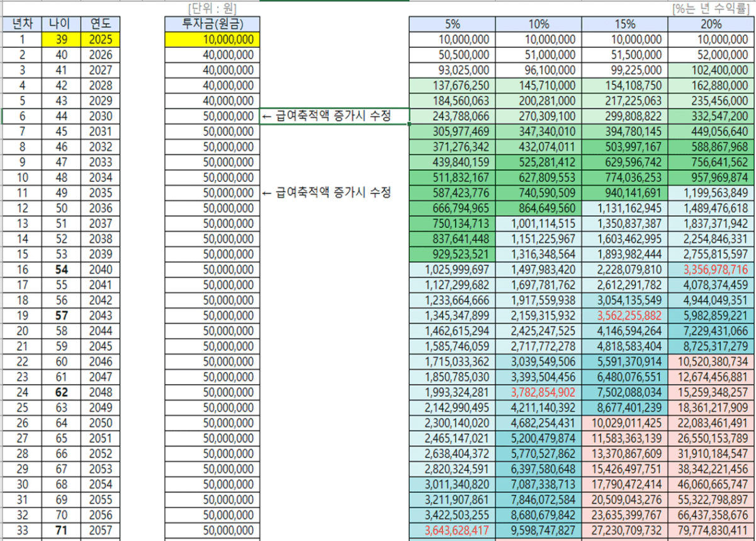Click the red value 3,643,628,417
The height and width of the screenshot is (541, 756).
point(452,530)
